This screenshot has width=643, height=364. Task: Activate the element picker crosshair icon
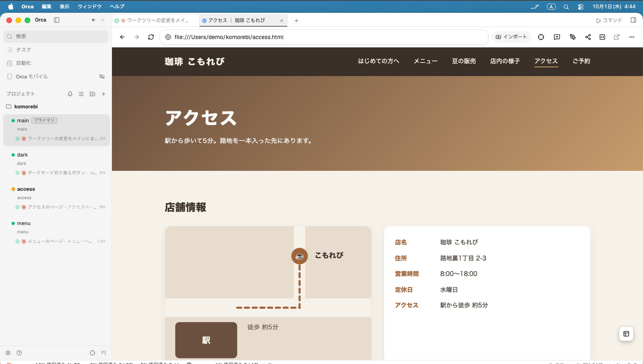541,37
